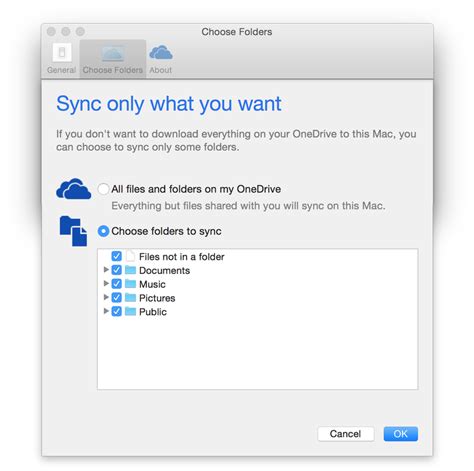Viewport: 474px width, 471px height.
Task: Click the window's minimize button
Action: pyautogui.click(x=66, y=31)
